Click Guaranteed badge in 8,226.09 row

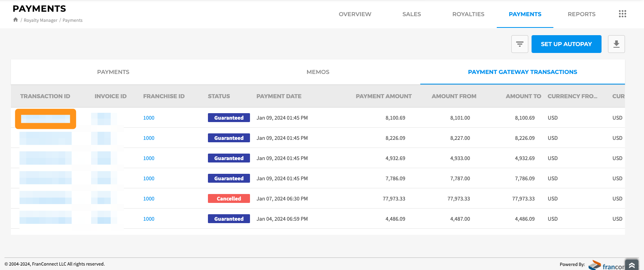[x=229, y=138]
